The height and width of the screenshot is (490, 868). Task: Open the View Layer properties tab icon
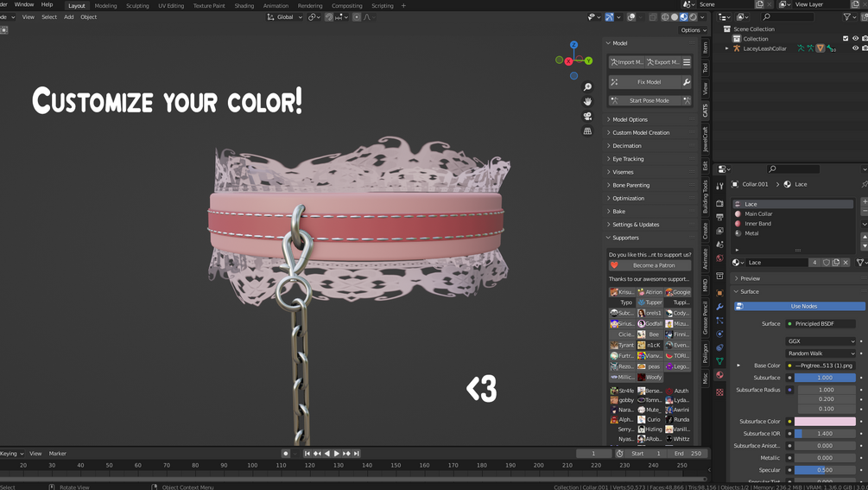[719, 231]
